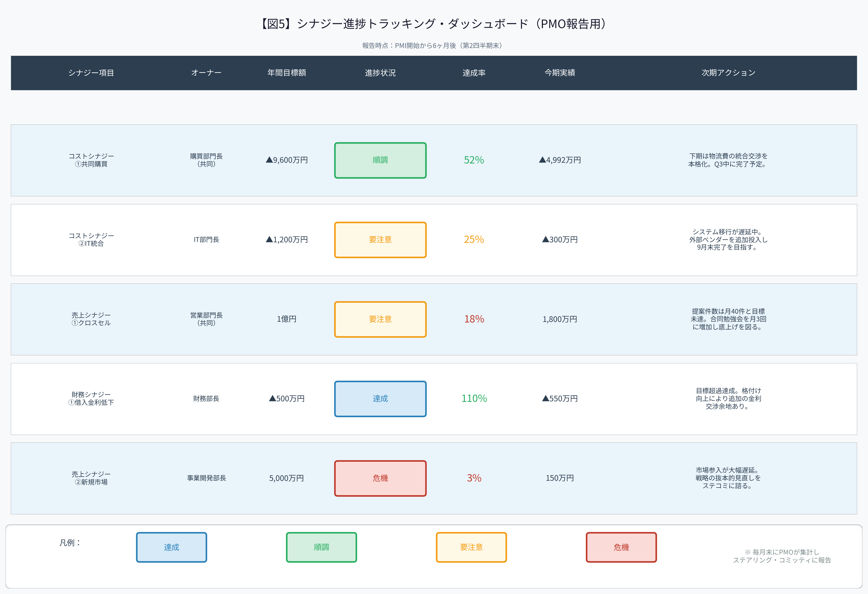Click the 達成 badge on 借入金利低下 row
The image size is (868, 594).
pyautogui.click(x=380, y=399)
